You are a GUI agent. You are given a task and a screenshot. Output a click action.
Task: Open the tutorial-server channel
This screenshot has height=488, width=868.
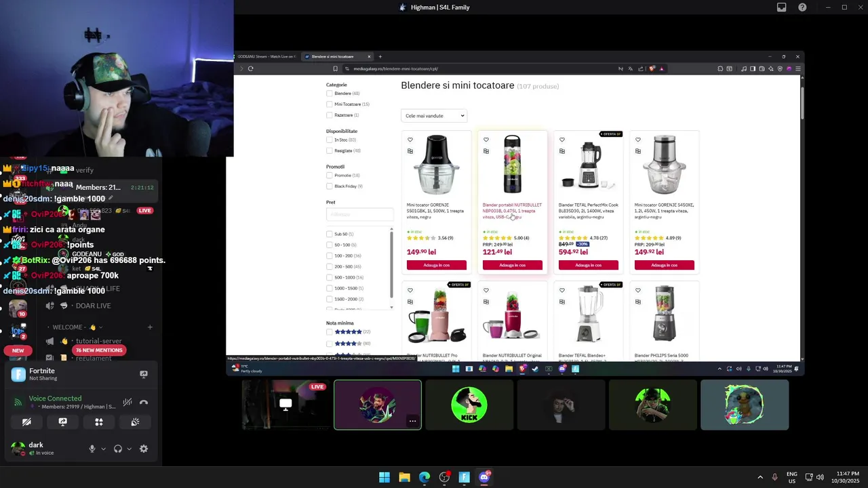click(98, 341)
